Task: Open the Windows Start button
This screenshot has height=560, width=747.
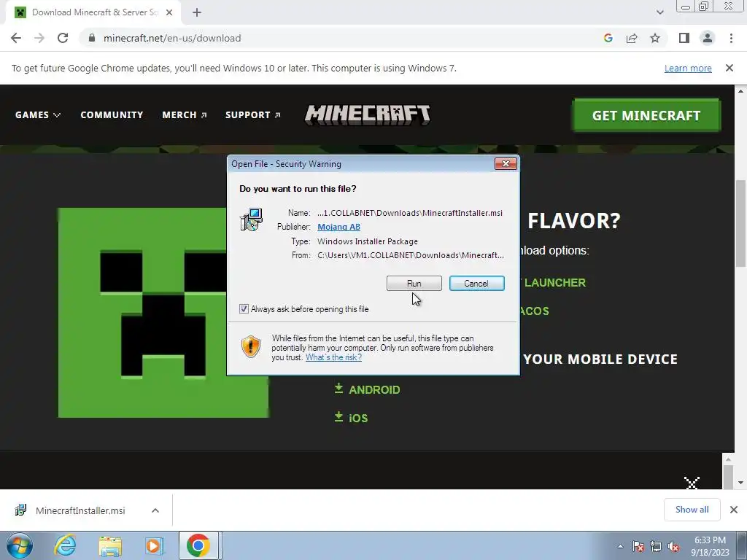Action: [20, 545]
